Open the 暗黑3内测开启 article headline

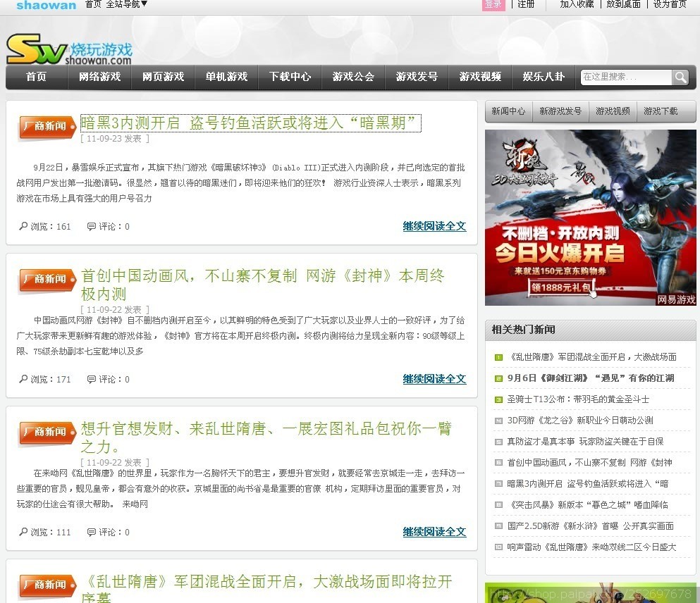250,123
